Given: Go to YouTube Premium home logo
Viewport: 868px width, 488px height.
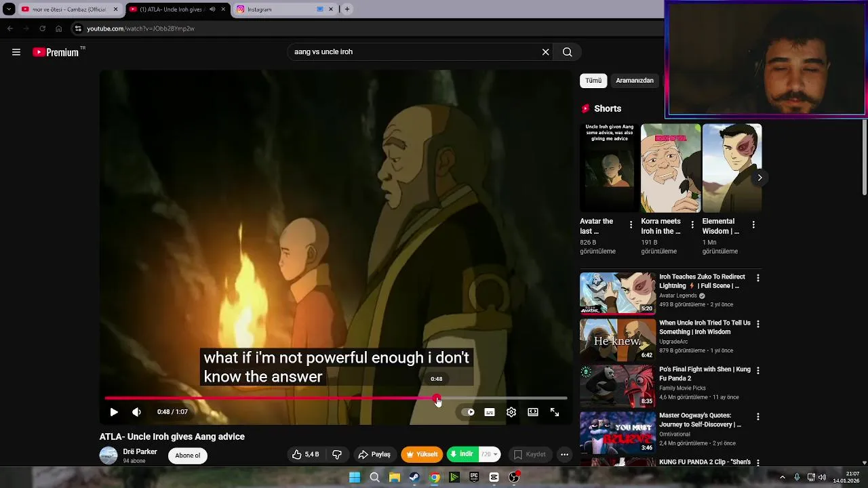Looking at the screenshot, I should (x=56, y=52).
